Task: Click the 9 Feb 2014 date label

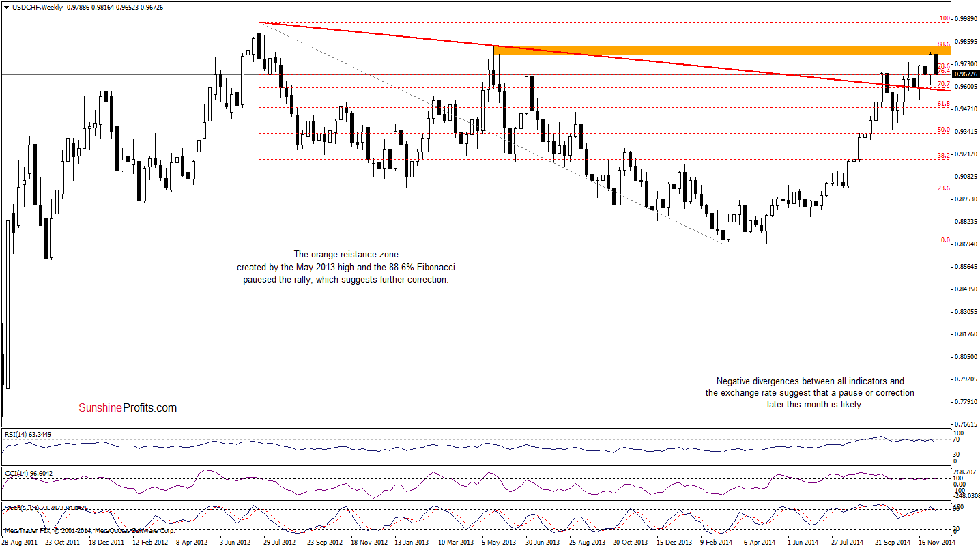Action: [718, 542]
